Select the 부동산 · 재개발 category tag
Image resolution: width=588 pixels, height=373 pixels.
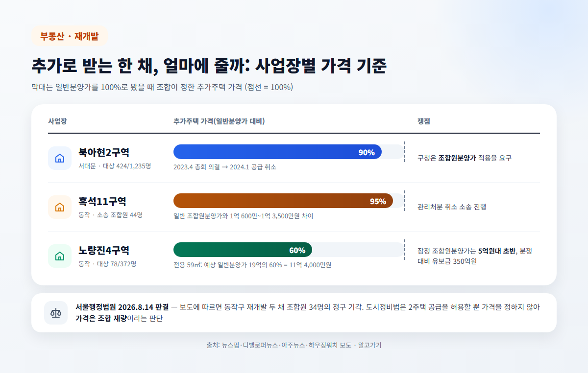[69, 36]
